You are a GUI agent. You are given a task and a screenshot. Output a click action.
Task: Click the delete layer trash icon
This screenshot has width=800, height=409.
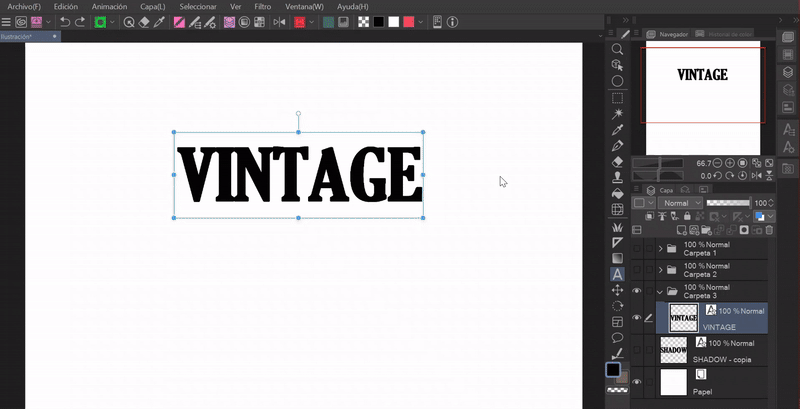click(x=769, y=230)
